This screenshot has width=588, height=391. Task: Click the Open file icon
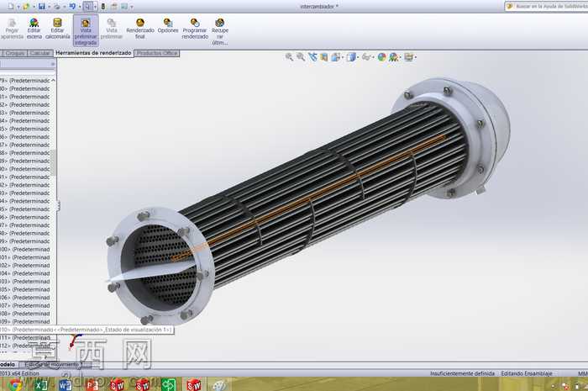26,7
